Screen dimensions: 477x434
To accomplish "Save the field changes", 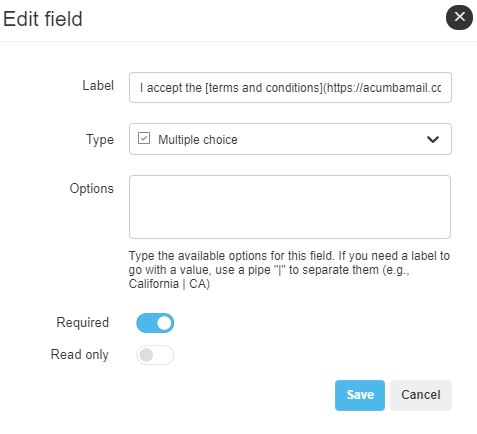I will (x=360, y=395).
